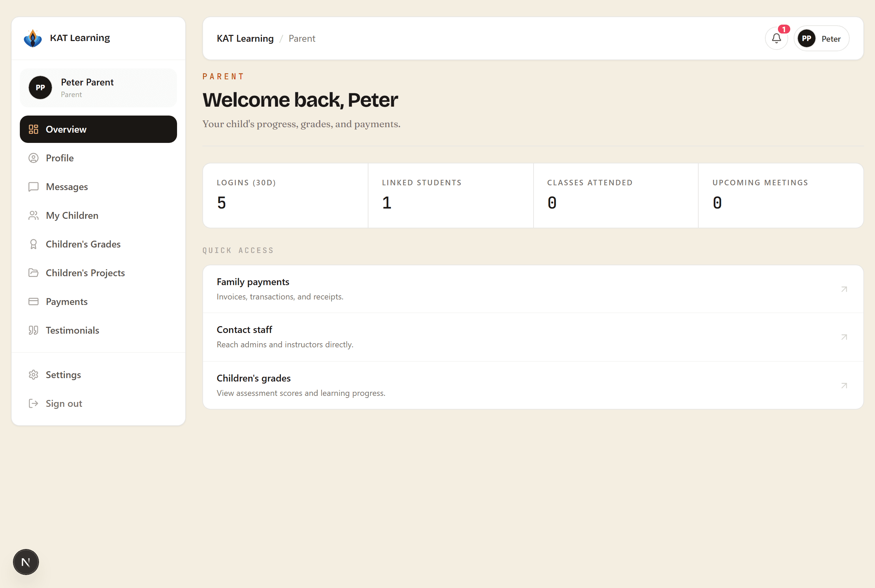The image size is (875, 588).
Task: Open Contact staff quick access
Action: [533, 337]
